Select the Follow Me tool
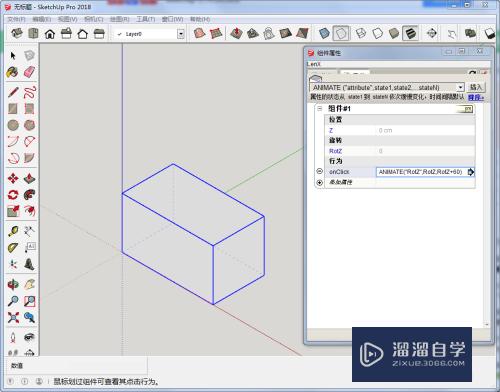Image resolution: width=500 pixels, height=392 pixels. tap(29, 195)
